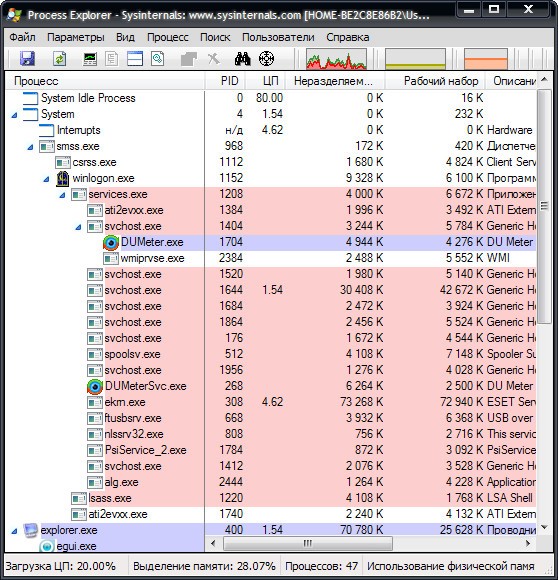Collapse the explorer.exe tree node
The height and width of the screenshot is (580, 558).
[x=14, y=531]
